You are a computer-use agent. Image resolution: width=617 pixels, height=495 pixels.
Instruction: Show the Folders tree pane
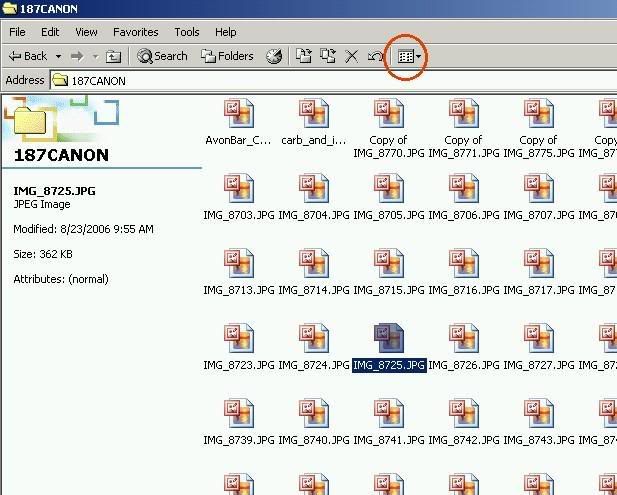point(227,57)
